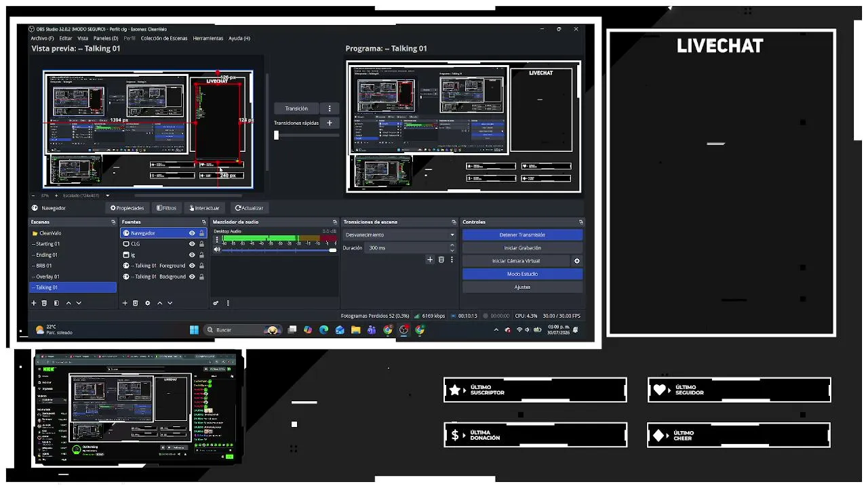Open advanced audio properties in Mezclador de audio
Image resolution: width=868 pixels, height=488 pixels.
point(216,303)
